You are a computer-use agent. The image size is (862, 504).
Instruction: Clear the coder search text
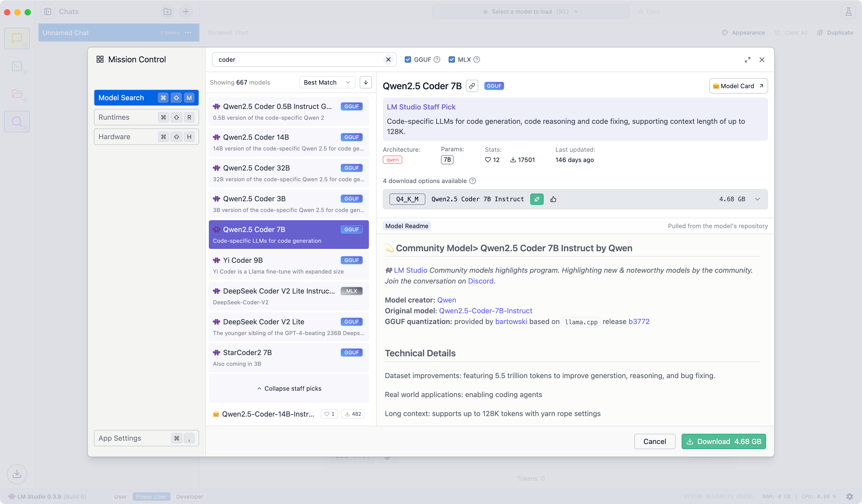tap(388, 59)
